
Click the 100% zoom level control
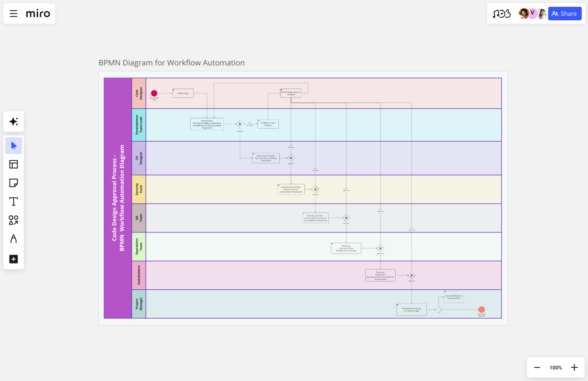coord(555,368)
